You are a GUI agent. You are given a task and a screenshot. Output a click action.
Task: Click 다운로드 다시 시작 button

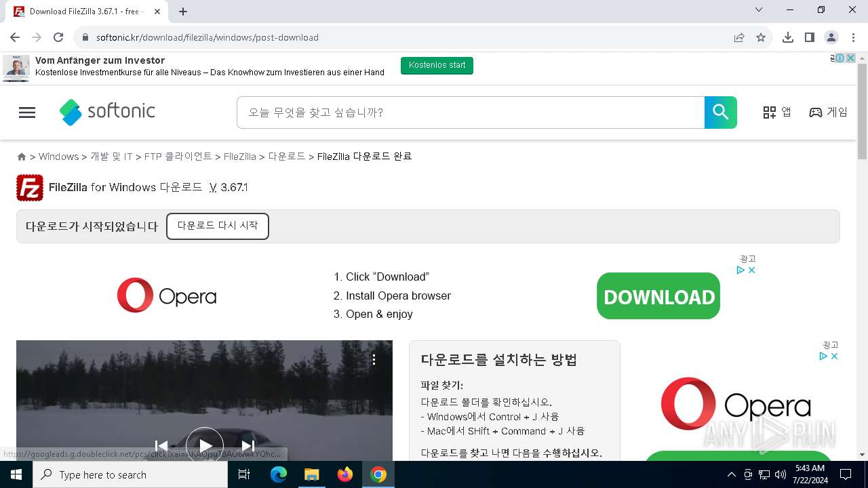pos(218,226)
